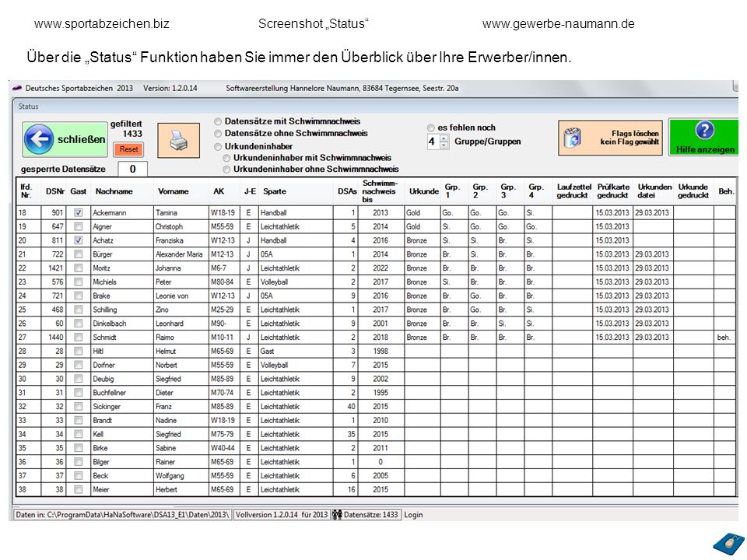Viewport: 747px width, 560px height.
Task: Click the Vorname column header
Action: [x=181, y=191]
